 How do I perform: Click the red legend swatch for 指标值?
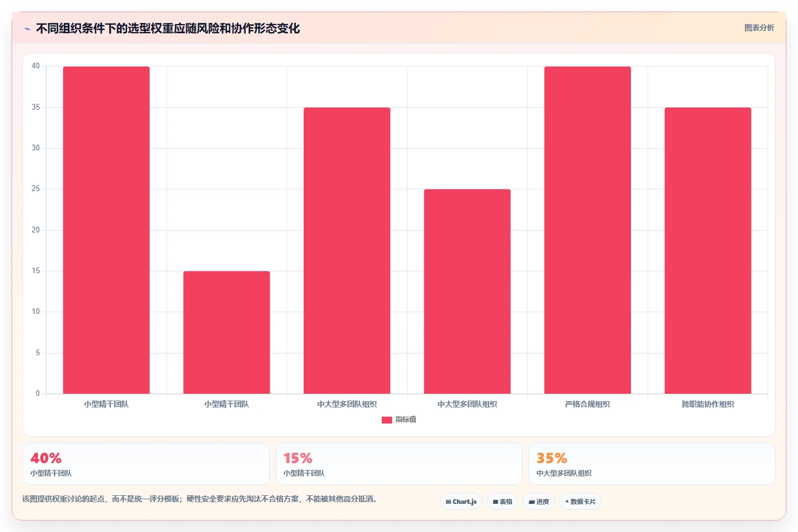(x=387, y=420)
